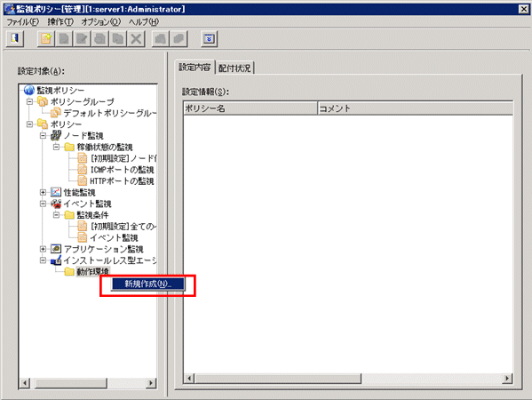The height and width of the screenshot is (400, 532).
Task: Open the オプション(O) menu
Action: pos(100,21)
